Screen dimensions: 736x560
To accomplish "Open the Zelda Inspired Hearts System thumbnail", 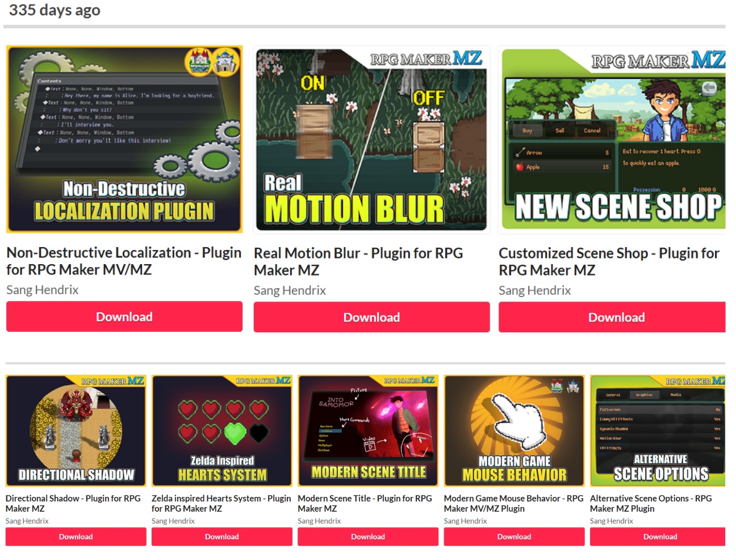I will 222,431.
